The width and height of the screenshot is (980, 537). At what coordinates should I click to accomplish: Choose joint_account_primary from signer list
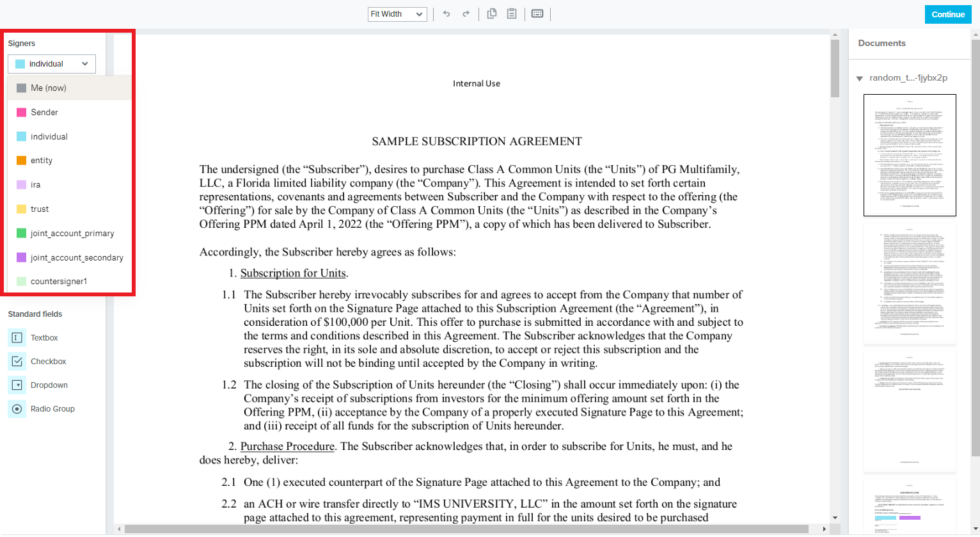click(x=69, y=233)
